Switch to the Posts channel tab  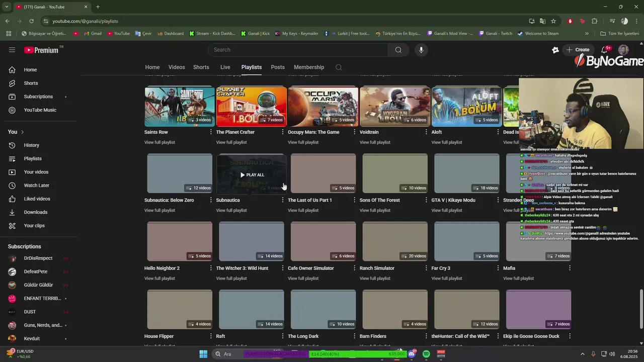(x=278, y=67)
